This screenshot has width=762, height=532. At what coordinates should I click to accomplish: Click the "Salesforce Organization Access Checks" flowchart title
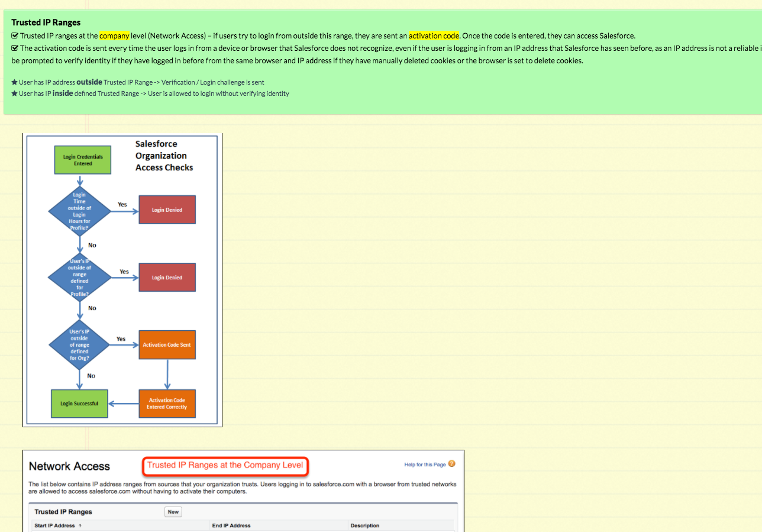164,156
